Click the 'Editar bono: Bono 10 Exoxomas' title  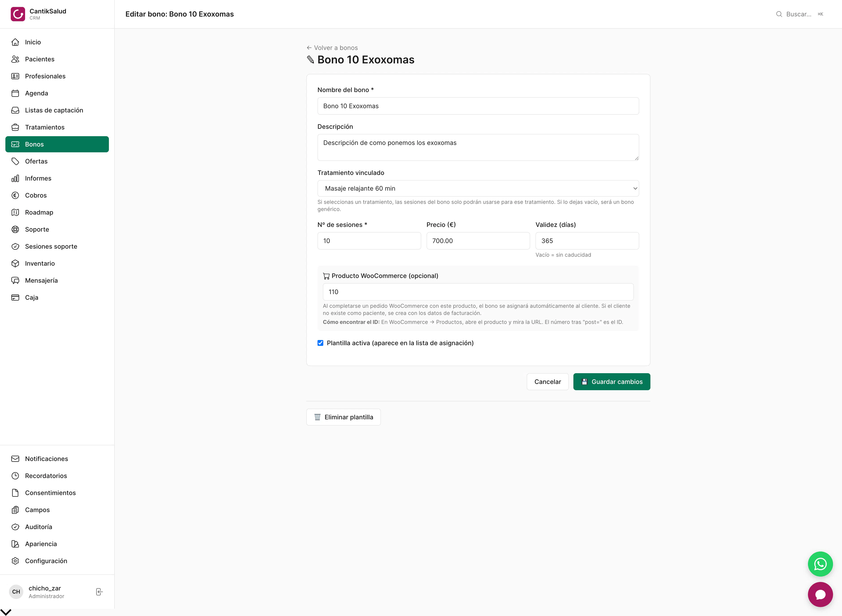coord(179,14)
